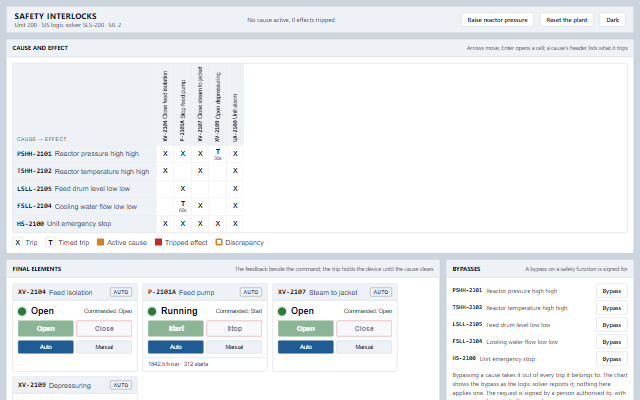Click AUTO badge on XV-2104 card
Viewport: 640px width, 400px height.
[x=121, y=292]
